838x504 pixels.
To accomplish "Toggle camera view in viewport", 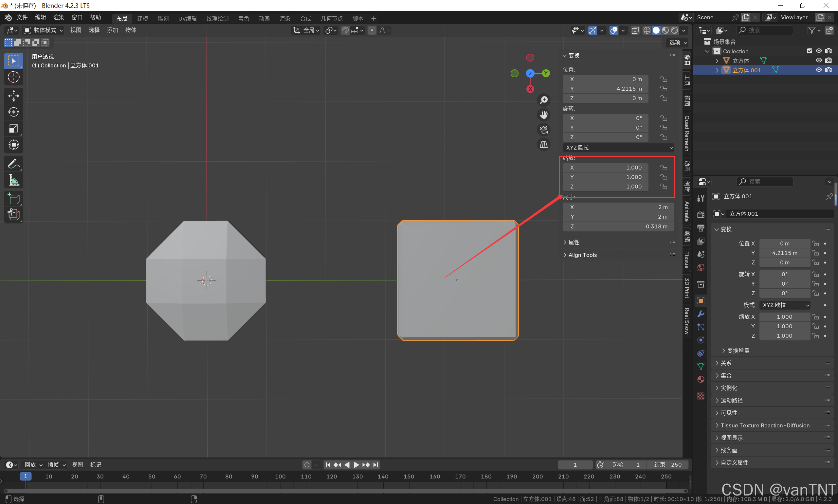I will [x=543, y=130].
